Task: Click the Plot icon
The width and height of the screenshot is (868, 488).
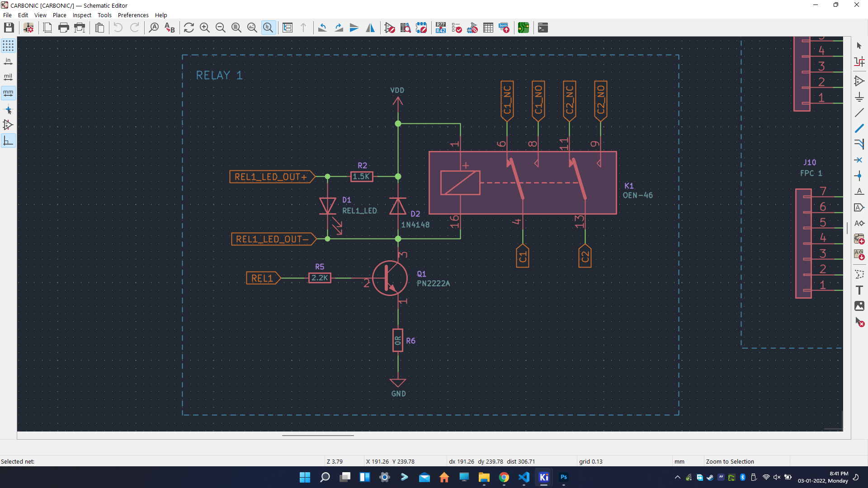Action: pyautogui.click(x=80, y=28)
